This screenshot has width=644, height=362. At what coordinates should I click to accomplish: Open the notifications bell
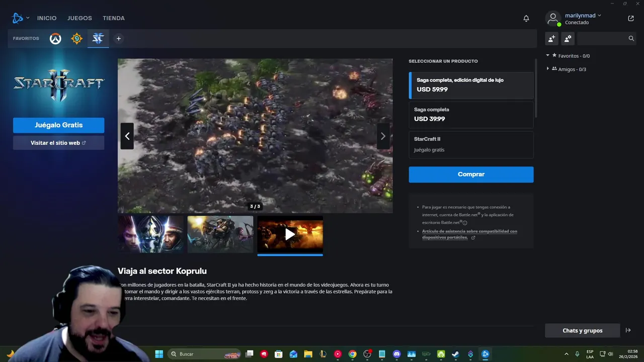526,18
